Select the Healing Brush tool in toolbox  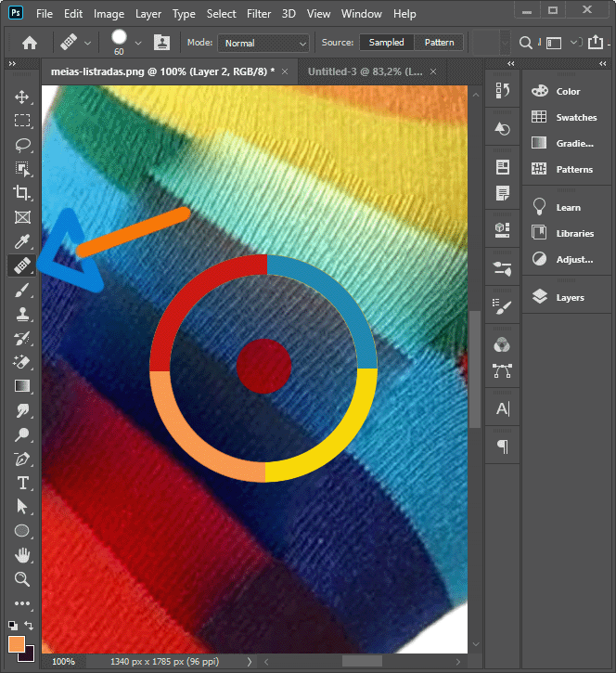22,265
